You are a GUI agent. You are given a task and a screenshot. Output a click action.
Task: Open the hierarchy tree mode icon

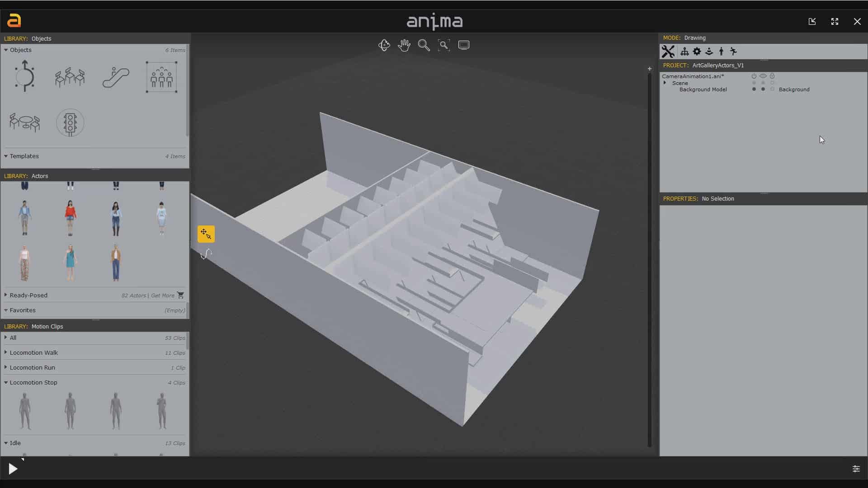684,52
